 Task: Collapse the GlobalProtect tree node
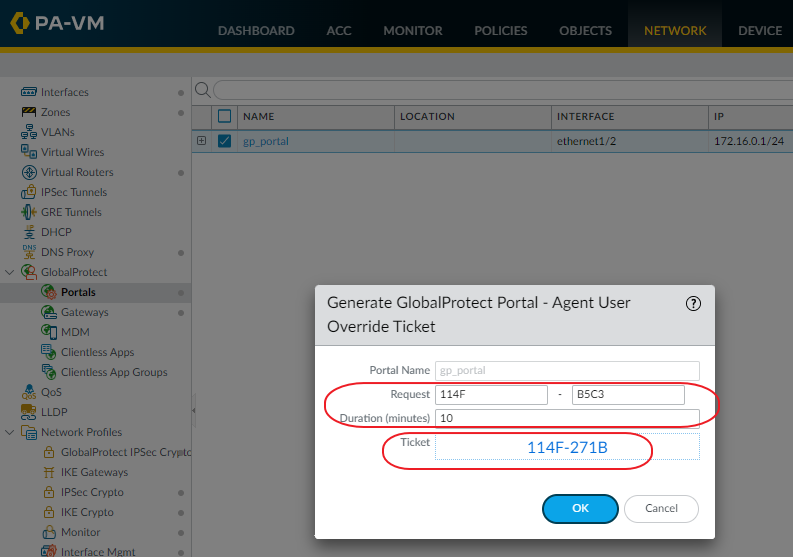coord(10,272)
